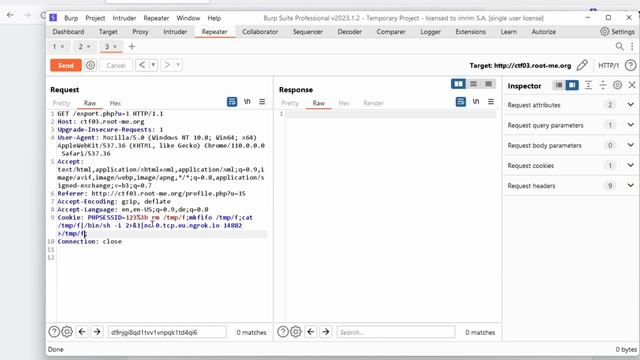Open Request search settings gear

point(67,332)
